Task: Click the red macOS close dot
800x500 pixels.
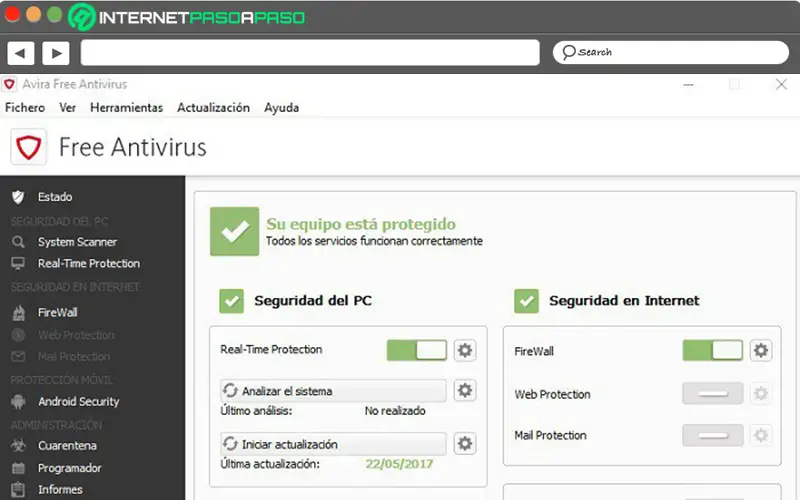Action: pyautogui.click(x=12, y=14)
